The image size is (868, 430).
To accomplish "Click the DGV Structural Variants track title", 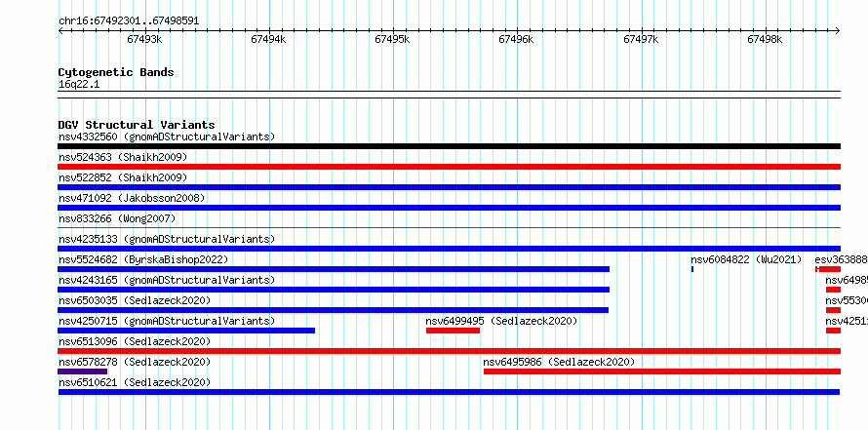I will click(x=137, y=125).
